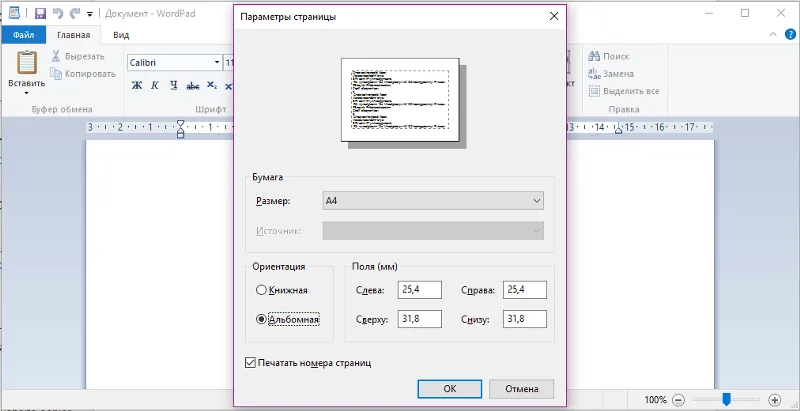The width and height of the screenshot is (800, 411).
Task: Click the Бумага group label
Action: (x=268, y=177)
